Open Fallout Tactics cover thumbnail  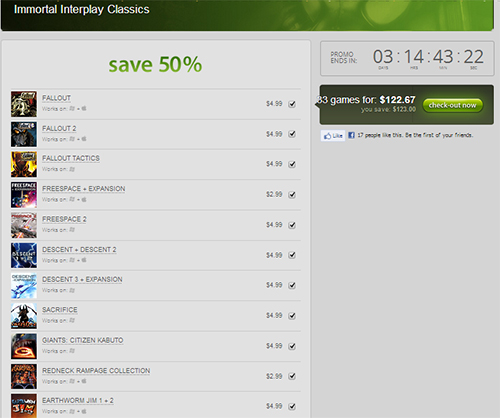pyautogui.click(x=24, y=164)
